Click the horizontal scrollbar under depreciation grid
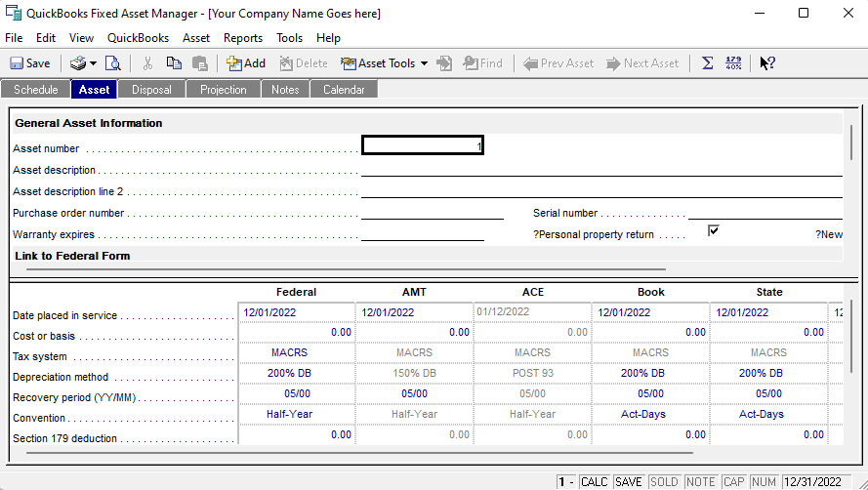The height and width of the screenshot is (490, 868). [x=360, y=453]
